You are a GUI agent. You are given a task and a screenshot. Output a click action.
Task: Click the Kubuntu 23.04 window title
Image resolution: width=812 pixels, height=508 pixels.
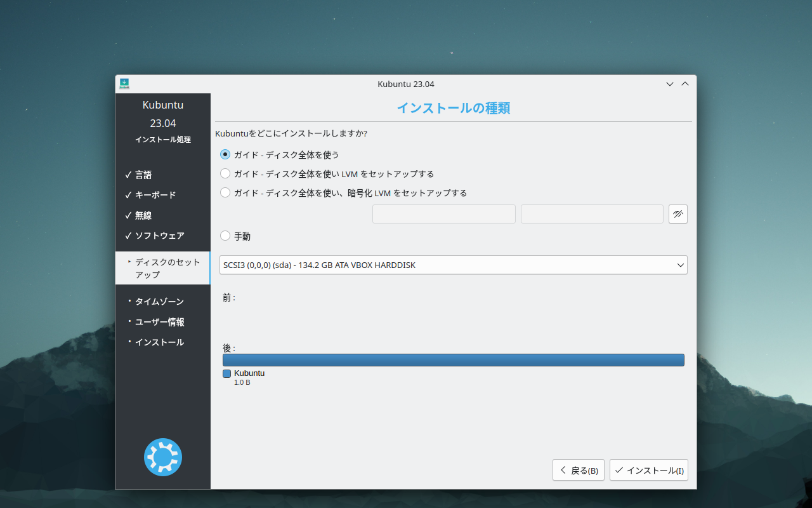point(406,84)
